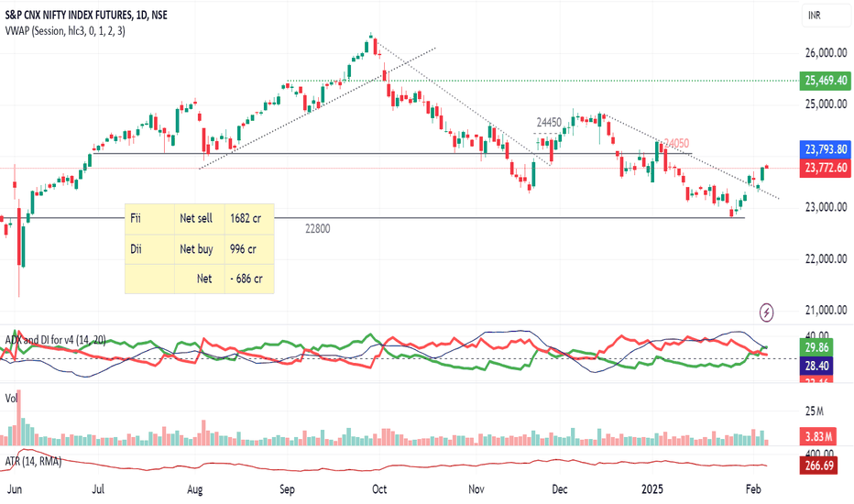854x504 pixels.
Task: Select the ATR (14, RMA) indicator label
Action: click(x=33, y=462)
